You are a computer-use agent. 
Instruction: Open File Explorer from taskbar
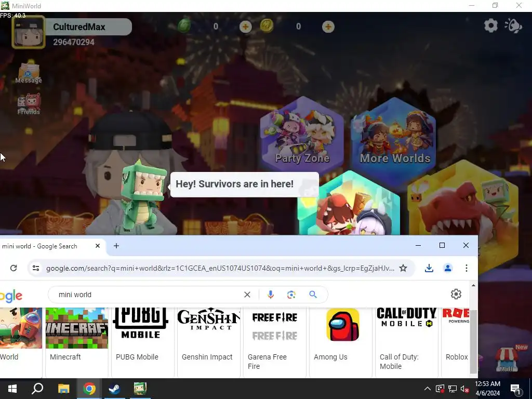(x=63, y=389)
